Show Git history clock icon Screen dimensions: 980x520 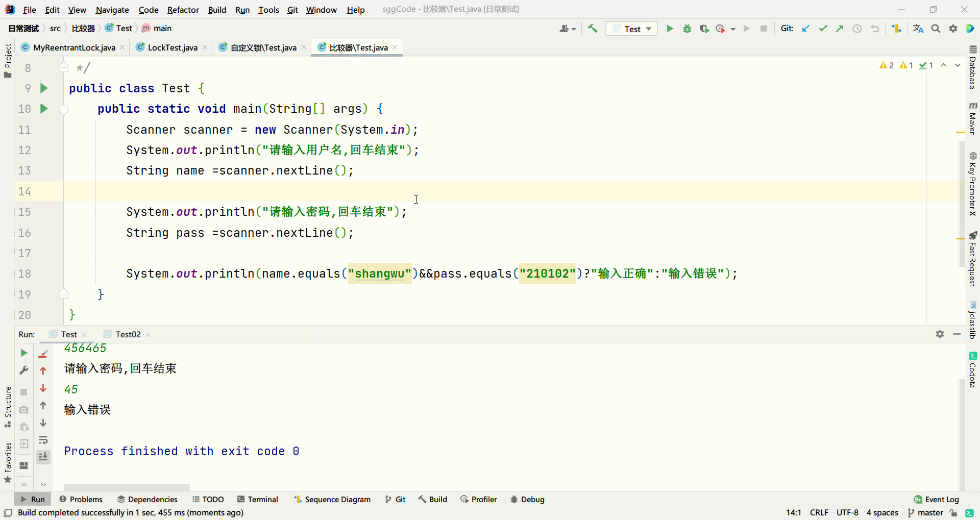(x=857, y=29)
